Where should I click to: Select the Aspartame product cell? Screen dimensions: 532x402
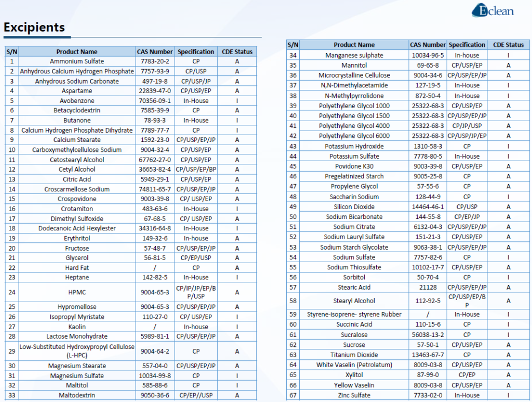(x=77, y=91)
